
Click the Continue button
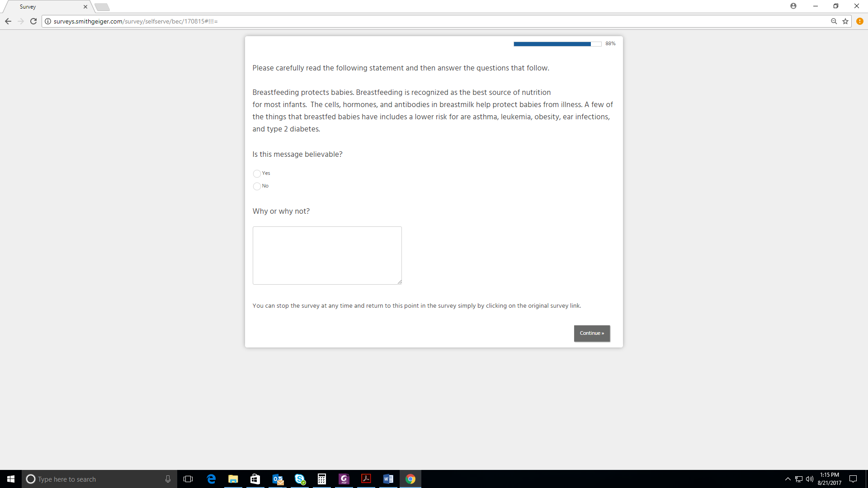click(x=592, y=333)
